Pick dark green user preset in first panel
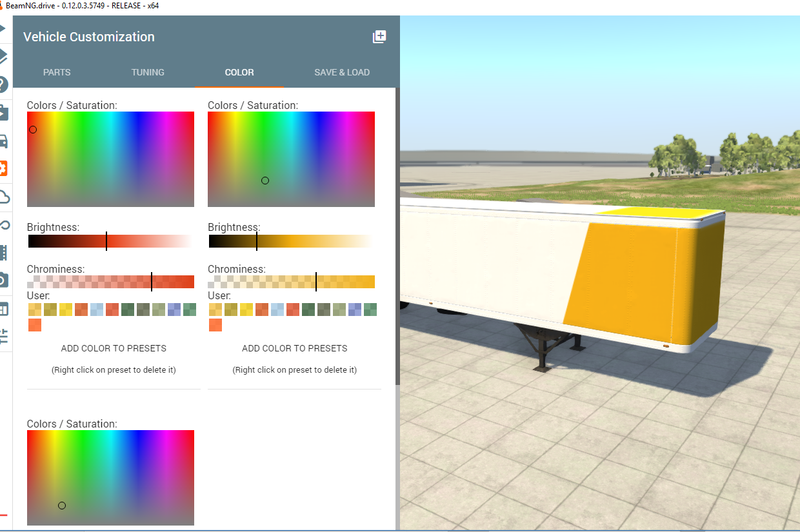This screenshot has height=532, width=800. coord(128,310)
